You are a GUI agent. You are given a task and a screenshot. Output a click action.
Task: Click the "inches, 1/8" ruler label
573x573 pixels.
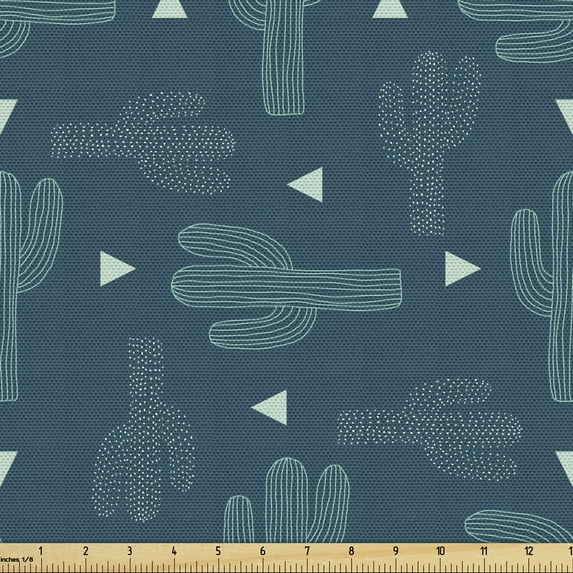click(x=17, y=559)
